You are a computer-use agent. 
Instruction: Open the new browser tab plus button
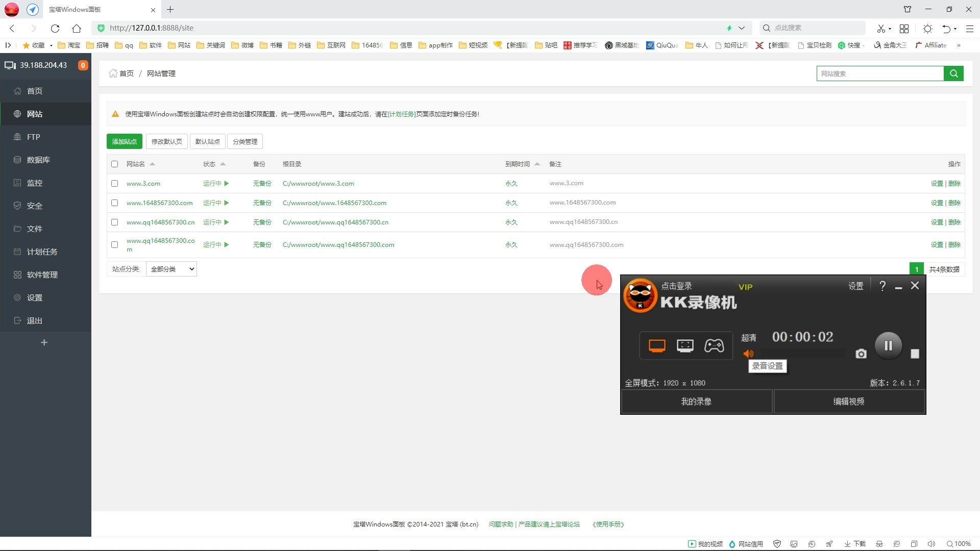(x=170, y=9)
